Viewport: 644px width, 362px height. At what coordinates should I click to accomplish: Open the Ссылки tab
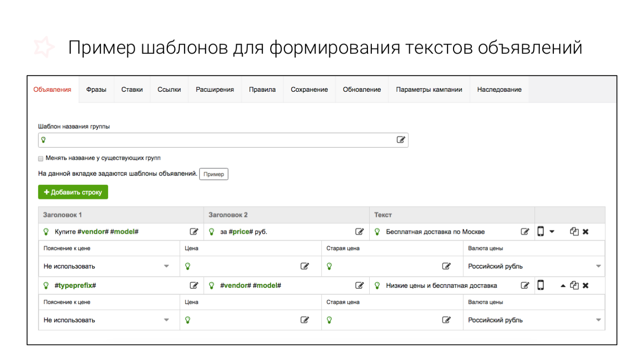[169, 90]
